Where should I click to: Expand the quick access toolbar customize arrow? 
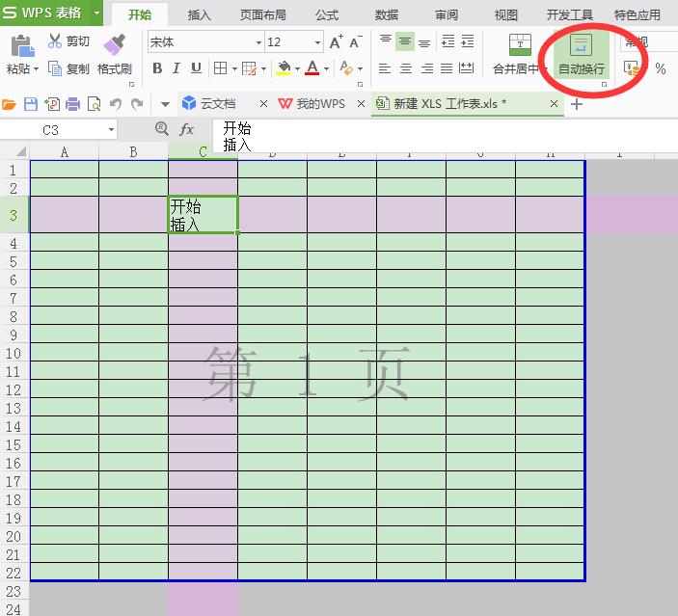click(x=165, y=104)
